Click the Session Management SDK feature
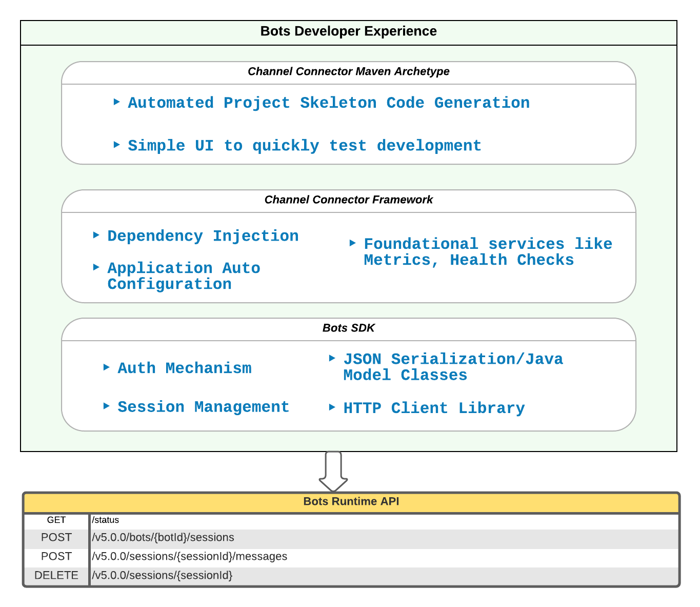 point(203,407)
